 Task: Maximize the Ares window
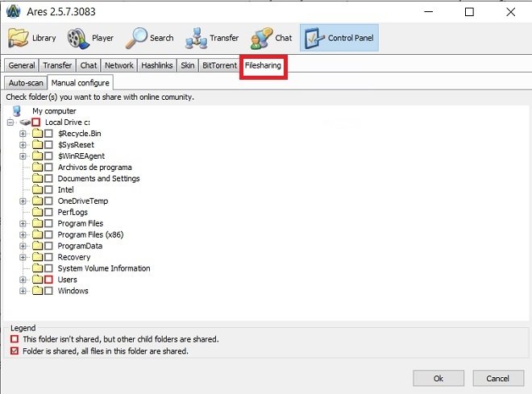point(469,12)
